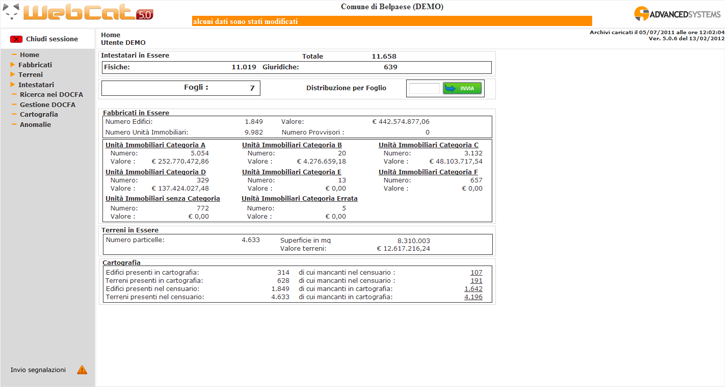This screenshot has width=725, height=387.
Task: Click the 191 missing terrains link
Action: pyautogui.click(x=476, y=281)
